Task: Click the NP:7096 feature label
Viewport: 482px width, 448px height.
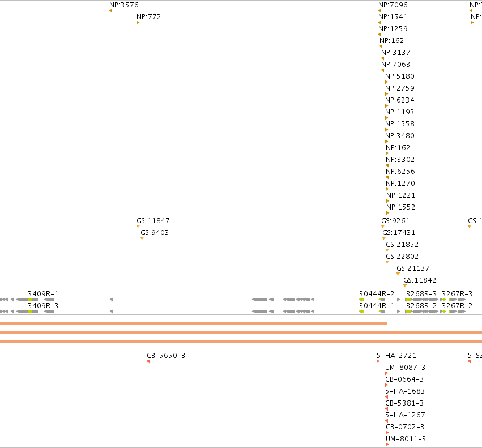Action: tap(393, 5)
